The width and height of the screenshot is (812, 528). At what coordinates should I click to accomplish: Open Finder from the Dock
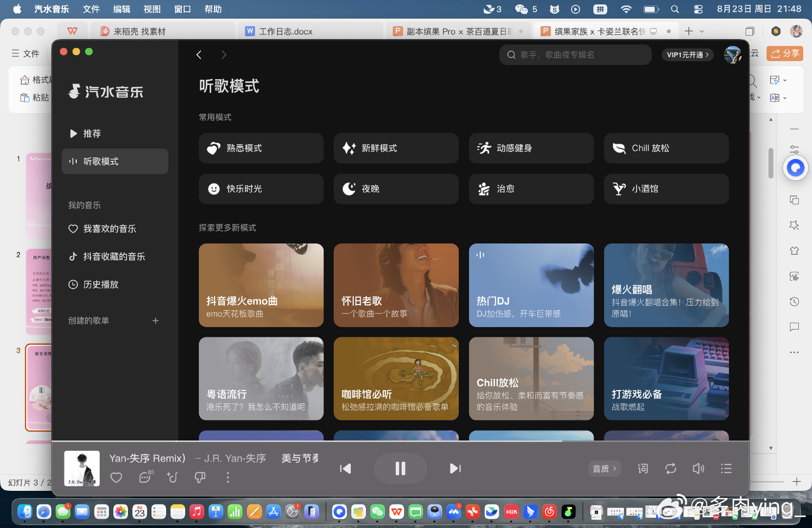(x=25, y=511)
